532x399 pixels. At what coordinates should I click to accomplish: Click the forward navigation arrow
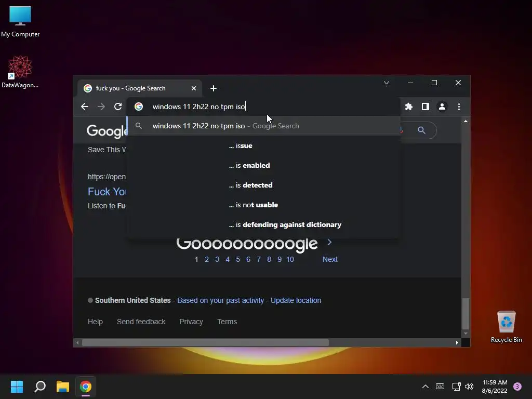(101, 107)
